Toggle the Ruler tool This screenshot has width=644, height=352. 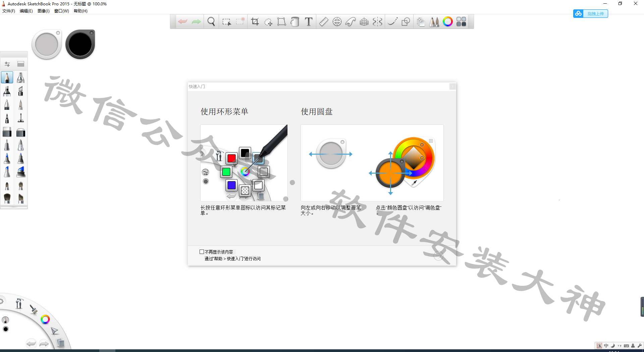pos(324,22)
